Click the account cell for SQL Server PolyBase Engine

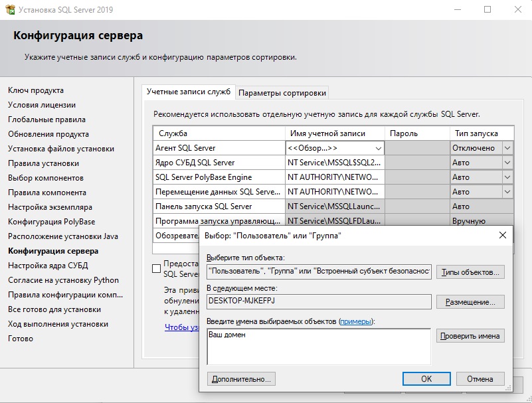click(335, 177)
